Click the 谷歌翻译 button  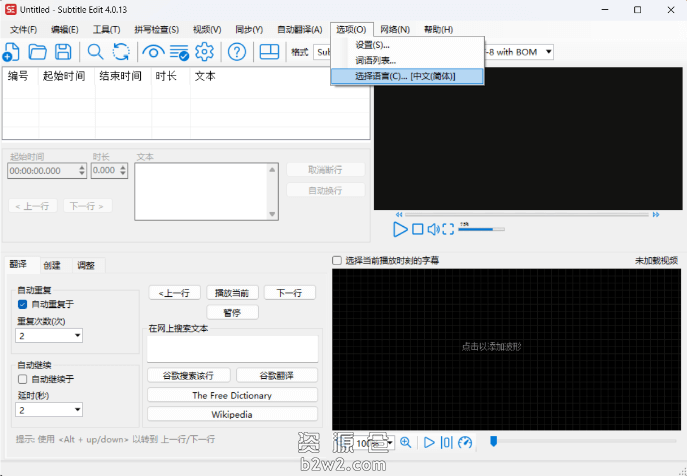click(x=276, y=375)
